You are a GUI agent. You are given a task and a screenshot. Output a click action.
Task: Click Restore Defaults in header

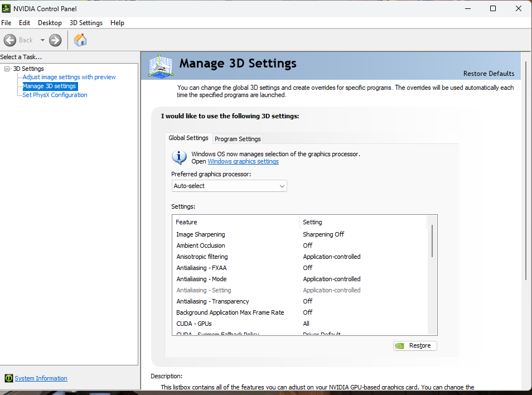coord(489,74)
